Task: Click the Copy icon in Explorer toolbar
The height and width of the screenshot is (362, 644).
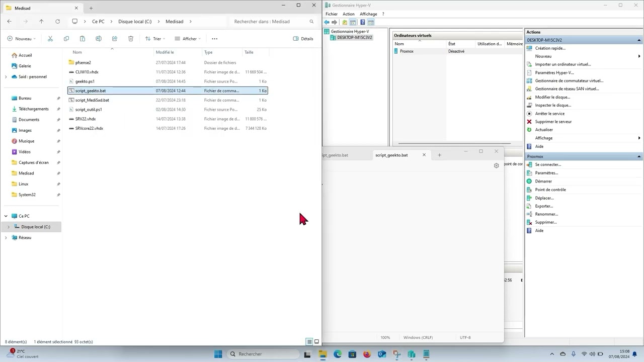Action: point(66,39)
